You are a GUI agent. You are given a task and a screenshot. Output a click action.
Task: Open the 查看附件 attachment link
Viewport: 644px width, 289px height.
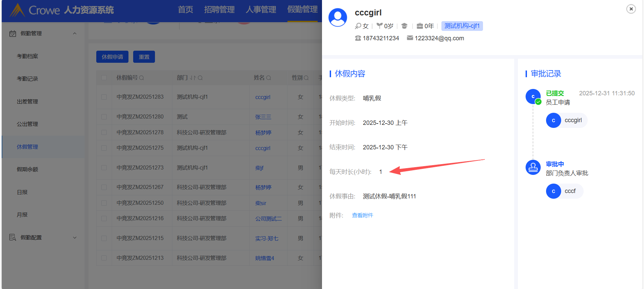[362, 215]
